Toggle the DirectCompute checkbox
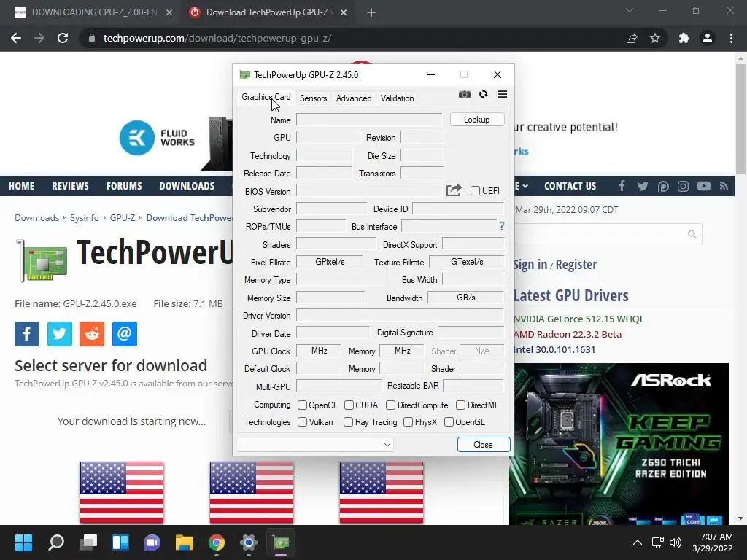 (x=391, y=405)
